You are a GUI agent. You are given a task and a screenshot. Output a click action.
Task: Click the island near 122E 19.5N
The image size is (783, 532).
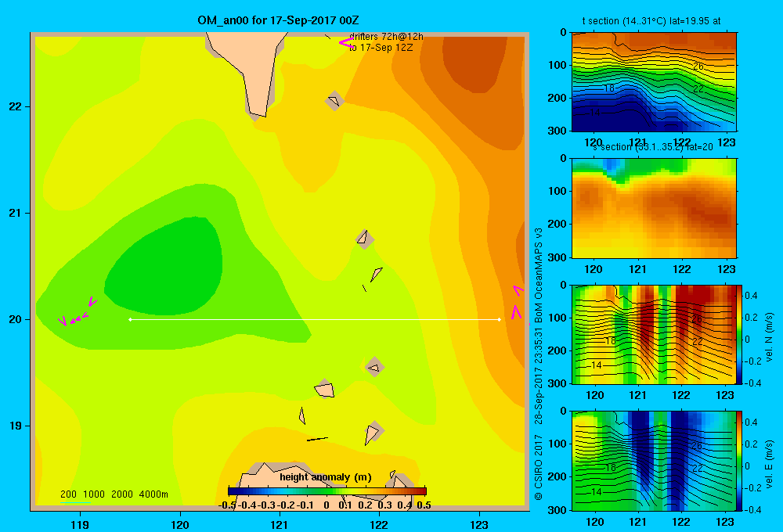[374, 368]
